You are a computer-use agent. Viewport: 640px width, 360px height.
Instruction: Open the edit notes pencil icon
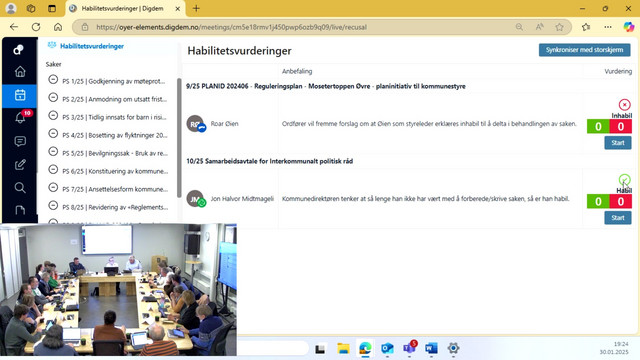[x=20, y=164]
